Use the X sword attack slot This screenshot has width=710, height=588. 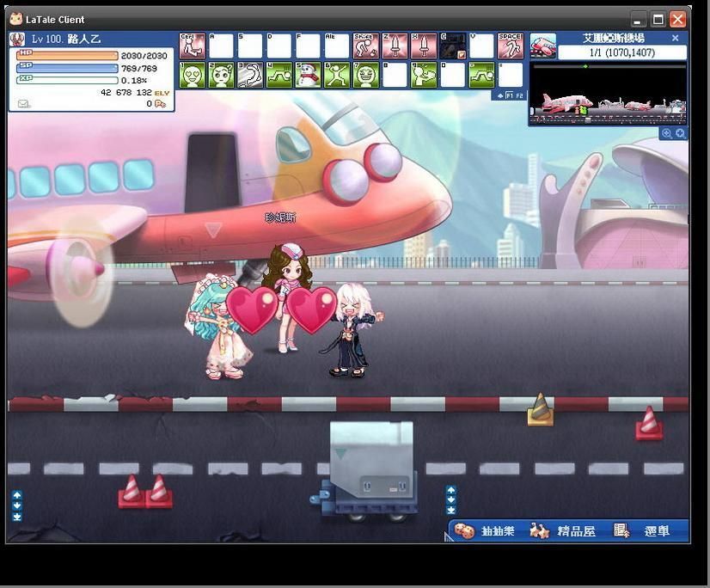click(424, 46)
